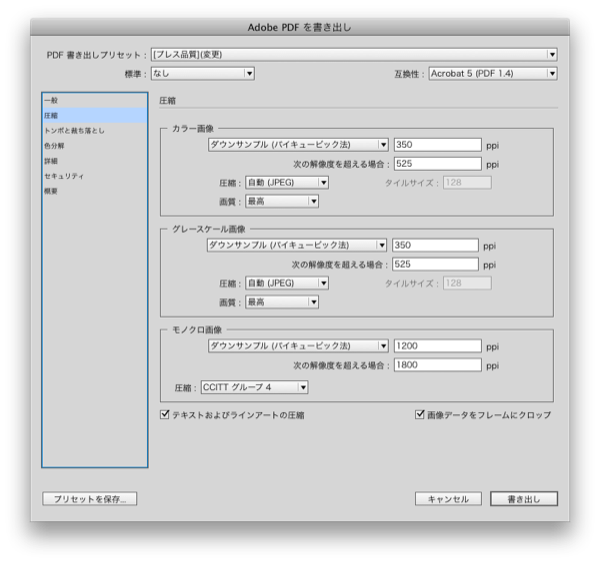Image resolution: width=600 pixels, height=563 pixels.
Task: Open the 標準 dropdown set to なし
Action: (203, 73)
